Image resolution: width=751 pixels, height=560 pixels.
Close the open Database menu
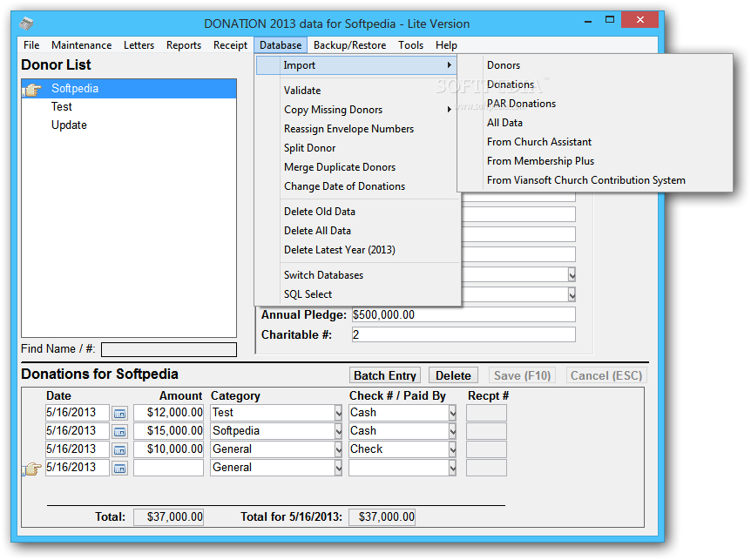(281, 45)
